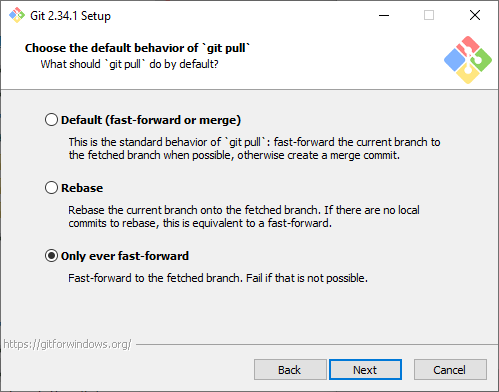This screenshot has height=392, width=499.
Task: Click the 'Rebase' option label
Action: tap(82, 188)
